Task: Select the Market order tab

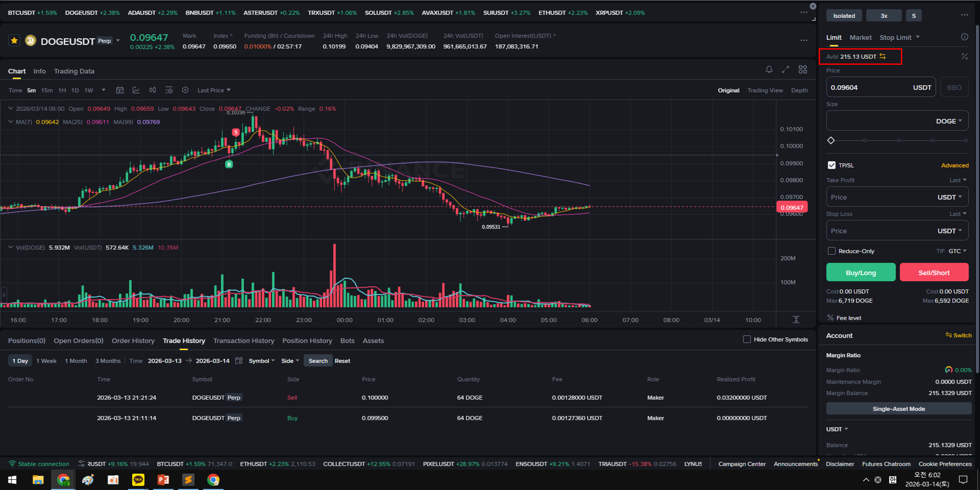Action: (x=860, y=37)
